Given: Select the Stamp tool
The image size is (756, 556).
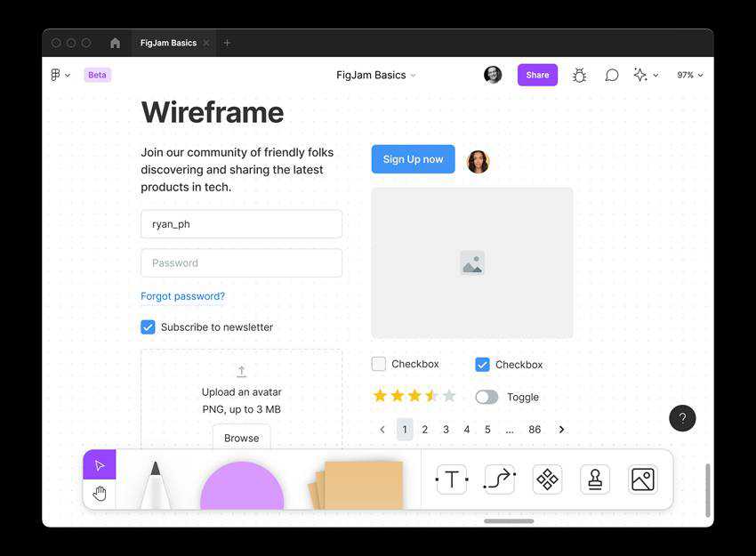Looking at the screenshot, I should pos(595,479).
